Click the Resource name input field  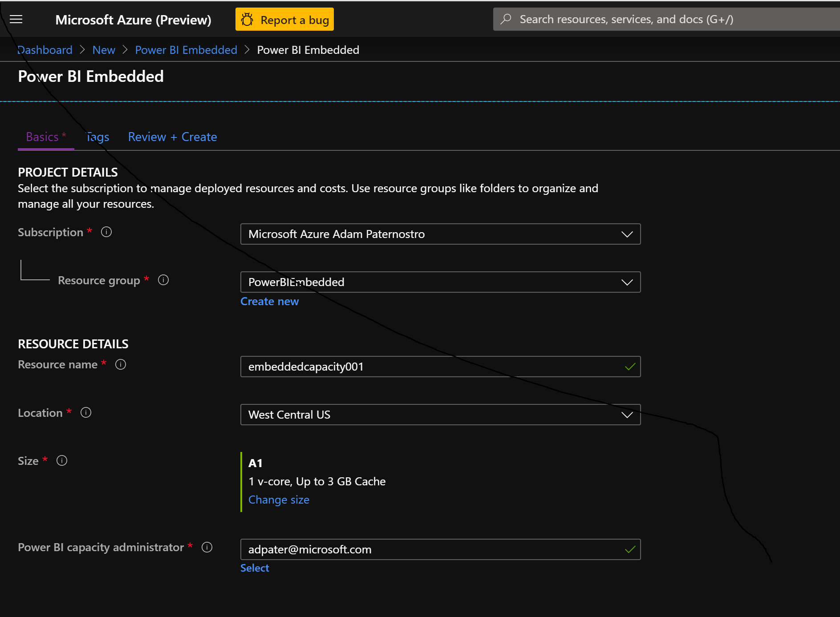click(440, 367)
